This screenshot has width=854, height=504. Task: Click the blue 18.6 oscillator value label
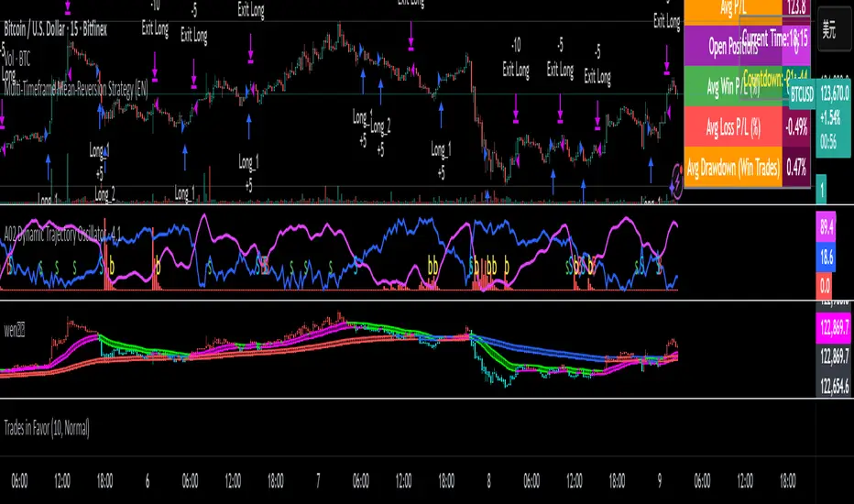tap(827, 257)
